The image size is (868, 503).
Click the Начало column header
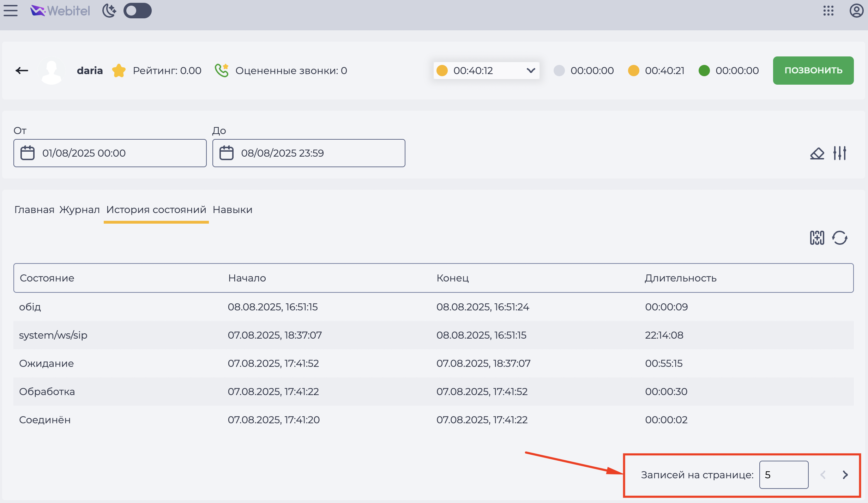[247, 278]
